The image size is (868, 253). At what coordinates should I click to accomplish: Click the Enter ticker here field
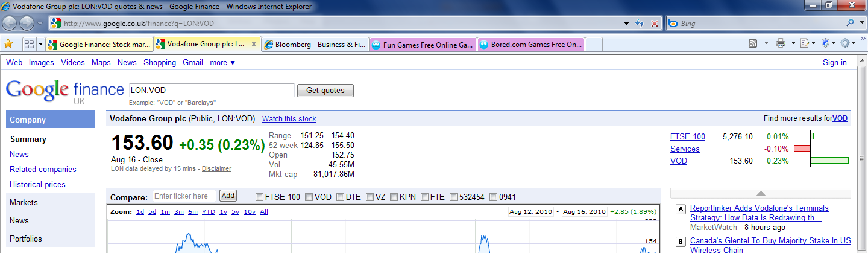[184, 196]
